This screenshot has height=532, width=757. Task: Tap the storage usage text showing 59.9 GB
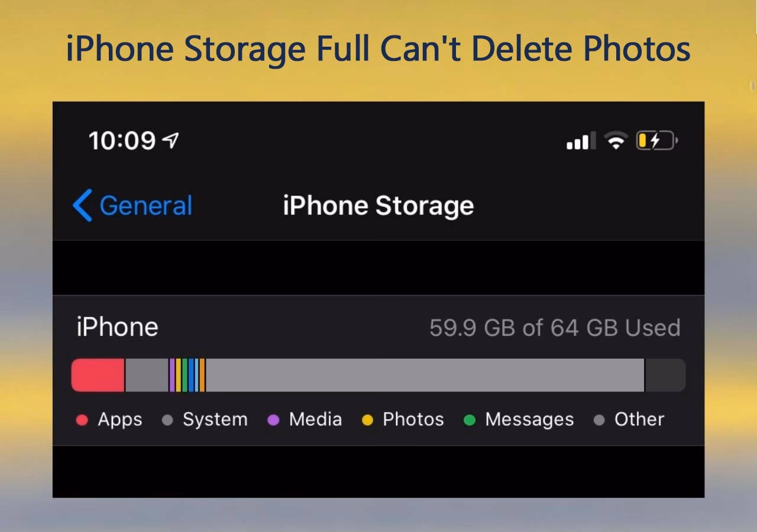pos(554,327)
